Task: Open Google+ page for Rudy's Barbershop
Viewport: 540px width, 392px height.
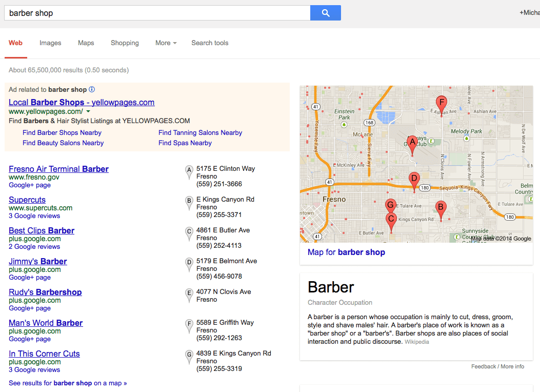Action: click(x=30, y=308)
